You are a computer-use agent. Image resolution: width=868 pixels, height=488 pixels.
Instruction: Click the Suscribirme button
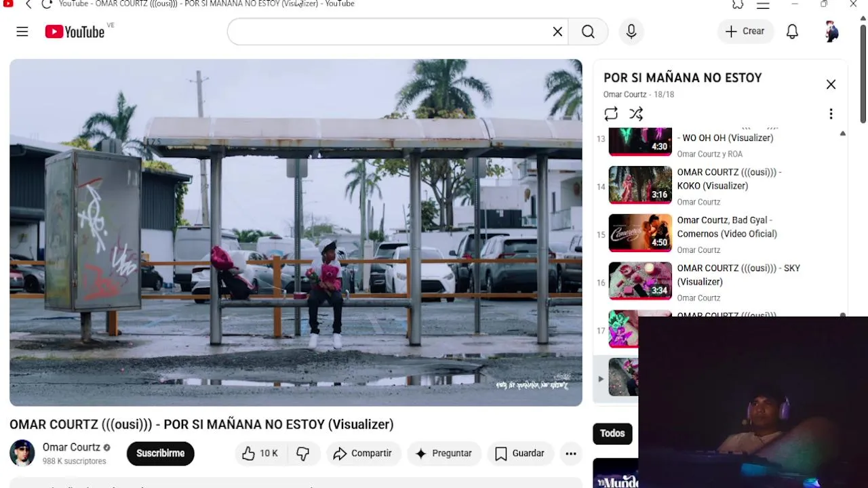pos(160,453)
